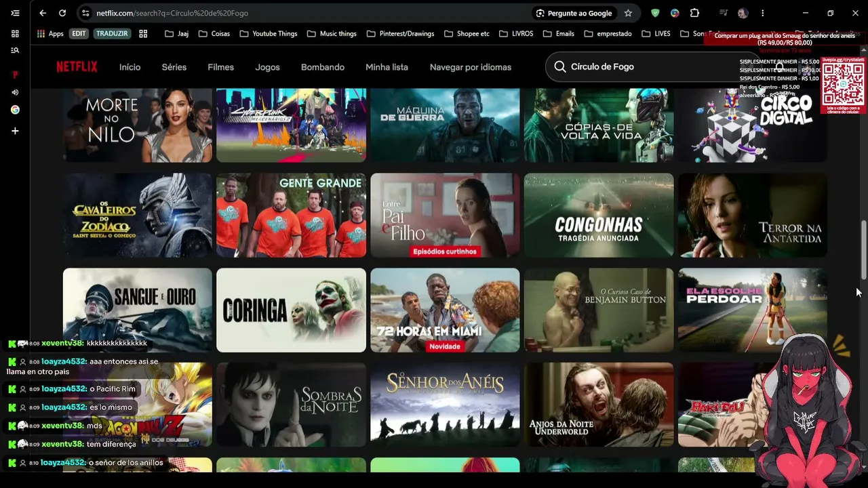Add a new tab with the plus icon

15,131
